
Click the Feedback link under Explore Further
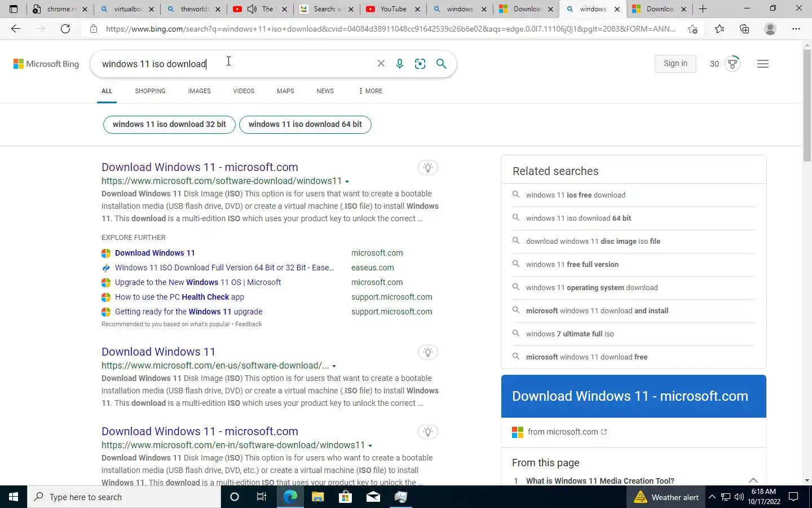tap(248, 324)
